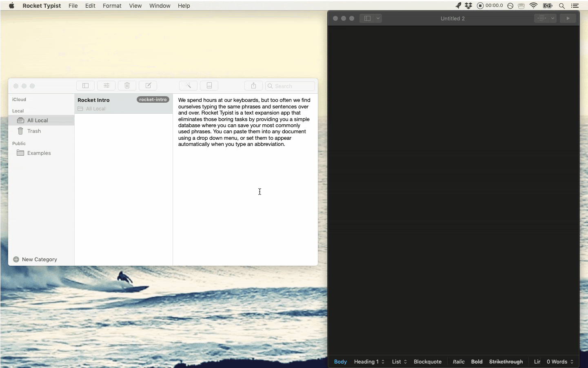Click the rocket-intro abbreviation badge
Screen dimensions: 588x368
pos(153,99)
